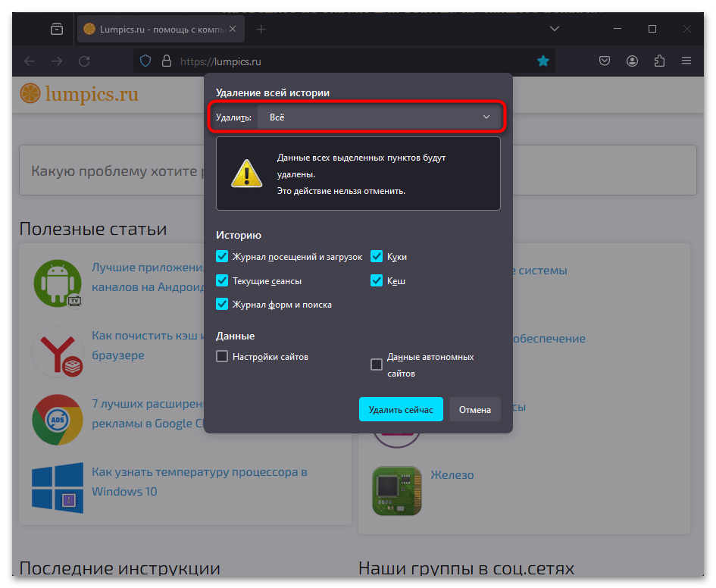Open the Windows 10 logo article icon
The image size is (716, 588).
click(x=58, y=488)
